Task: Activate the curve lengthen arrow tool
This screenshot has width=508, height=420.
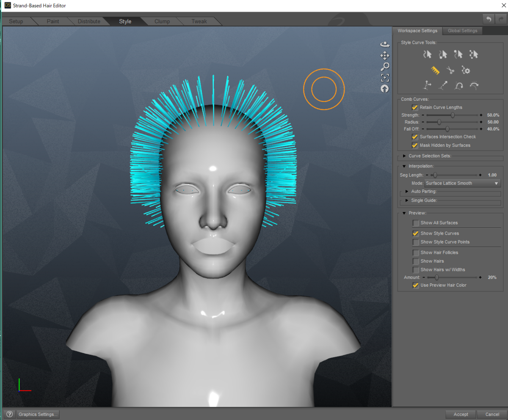Action: tap(442, 85)
